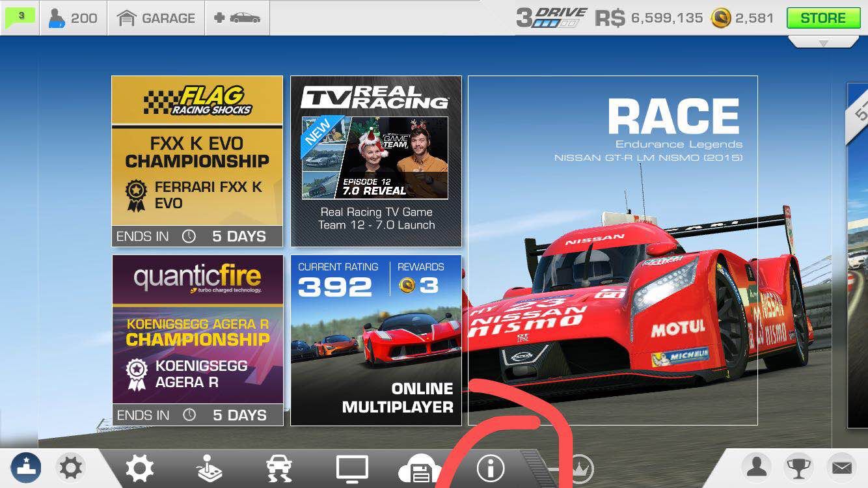The height and width of the screenshot is (488, 868).
Task: Tap the Rewards 3 gold coin
Action: coord(407,286)
